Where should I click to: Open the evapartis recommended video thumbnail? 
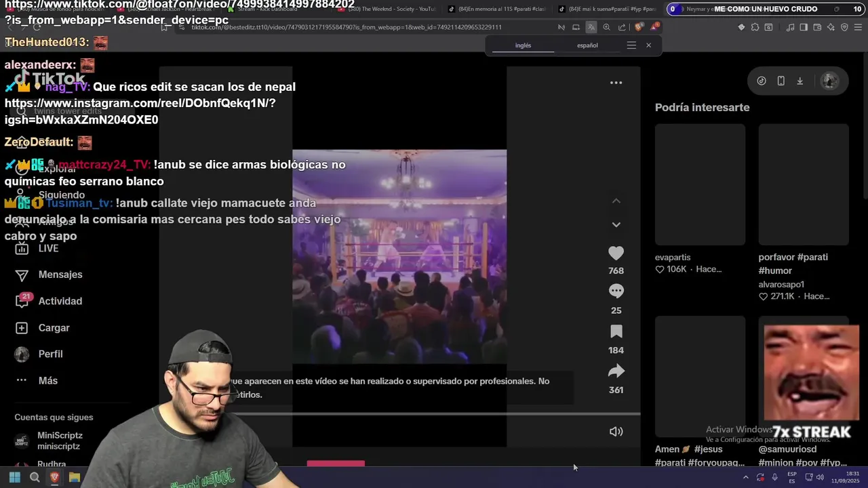[700, 184]
